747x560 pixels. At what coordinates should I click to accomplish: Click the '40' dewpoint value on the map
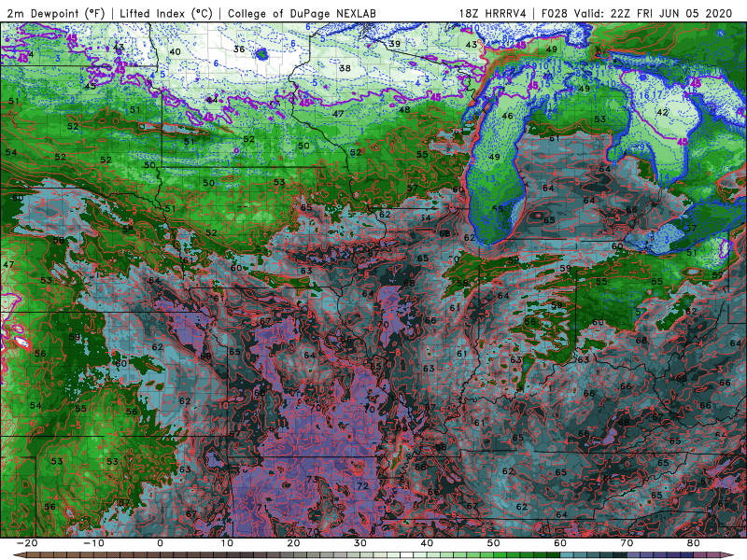click(x=175, y=51)
